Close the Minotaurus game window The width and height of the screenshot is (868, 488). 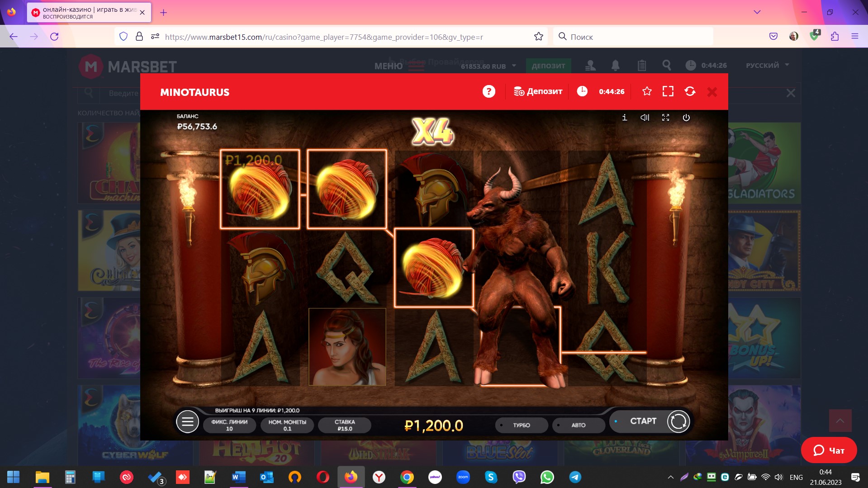[712, 92]
